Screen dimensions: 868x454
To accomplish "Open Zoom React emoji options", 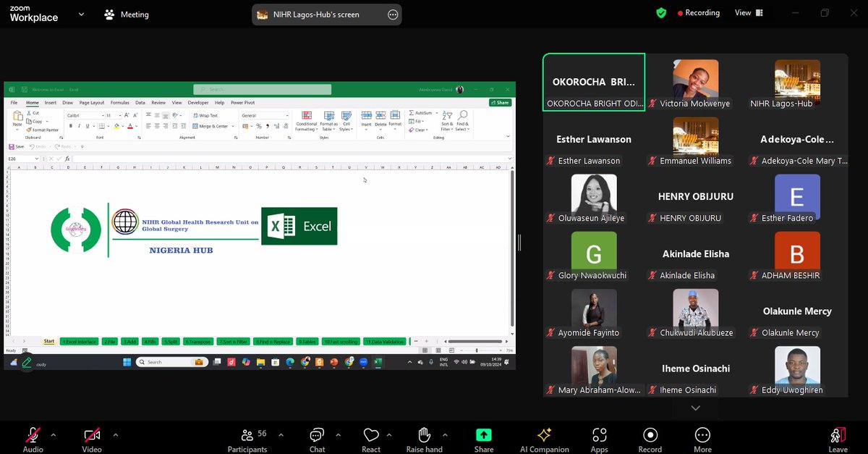I will pyautogui.click(x=371, y=439).
